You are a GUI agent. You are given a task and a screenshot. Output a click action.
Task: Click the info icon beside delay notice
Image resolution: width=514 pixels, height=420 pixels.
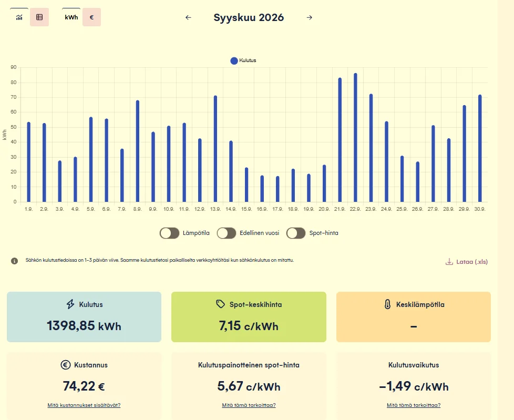coord(14,261)
